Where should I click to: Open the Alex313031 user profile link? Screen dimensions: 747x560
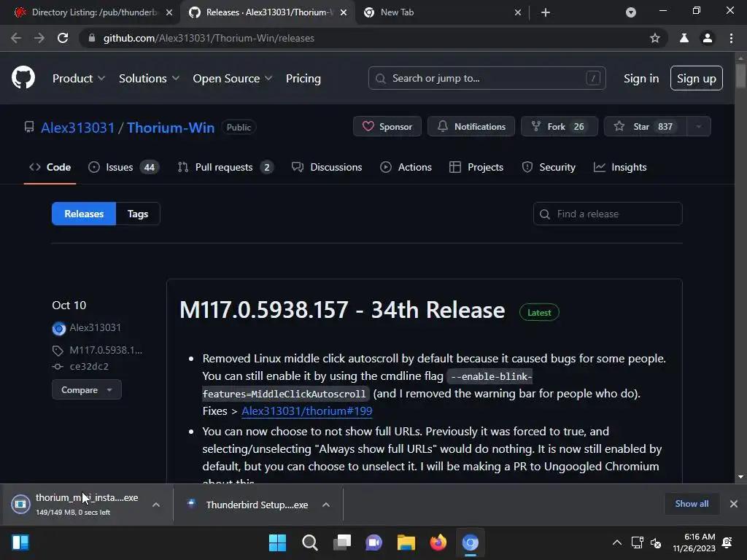pos(77,128)
